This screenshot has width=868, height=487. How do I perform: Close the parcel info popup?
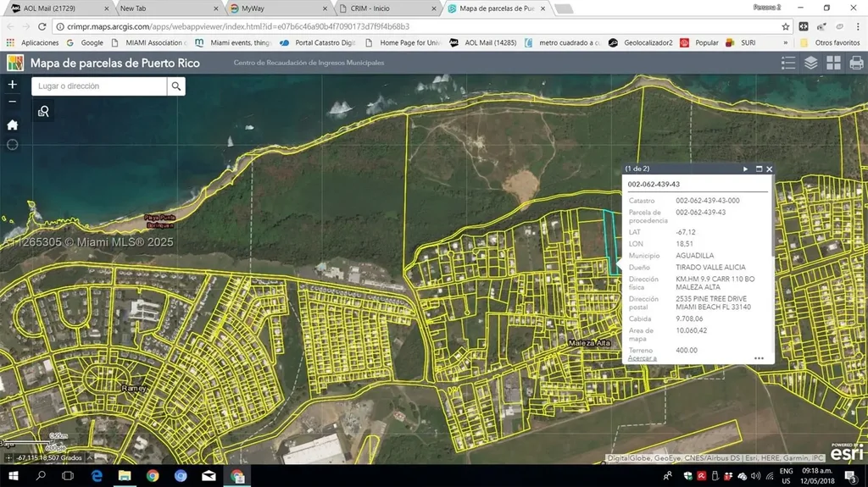770,169
